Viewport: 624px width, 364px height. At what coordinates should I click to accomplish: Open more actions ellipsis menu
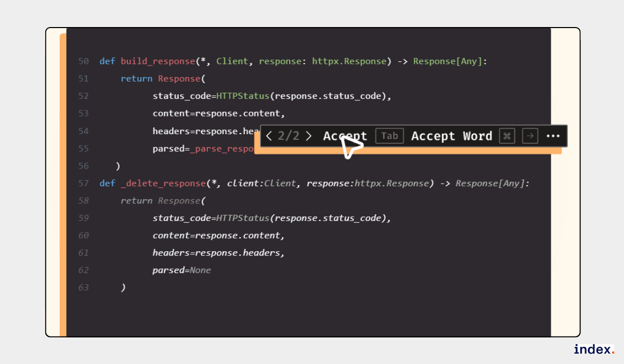(x=553, y=136)
